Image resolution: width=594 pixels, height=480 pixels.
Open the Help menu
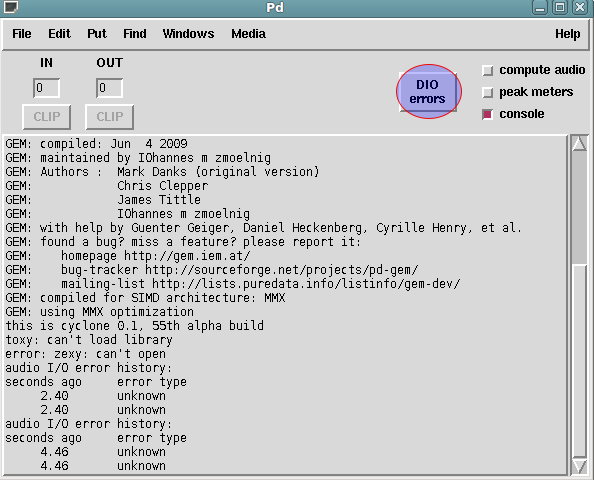point(567,34)
